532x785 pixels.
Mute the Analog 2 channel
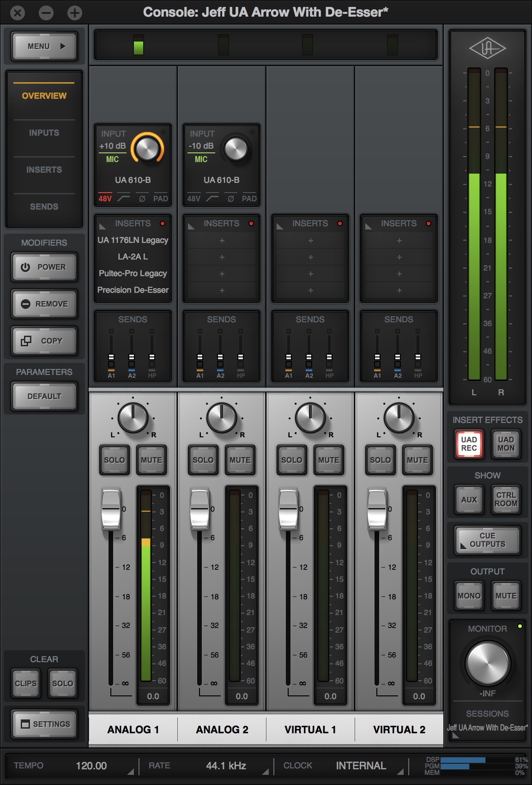coord(240,460)
